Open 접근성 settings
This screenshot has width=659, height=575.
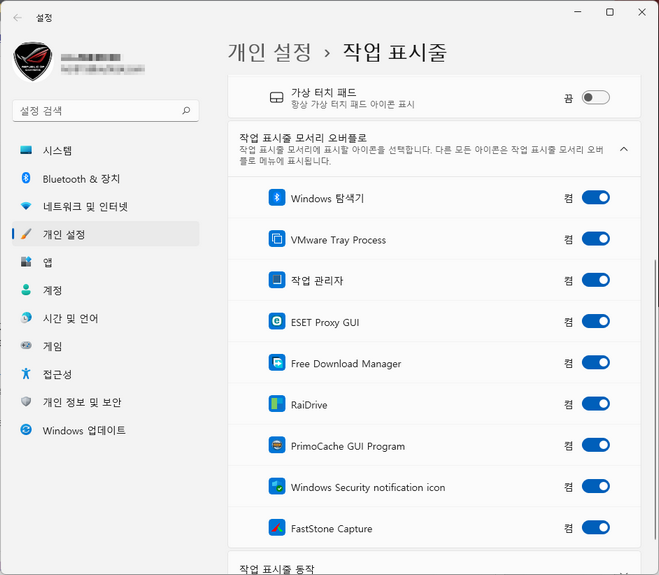(x=105, y=374)
